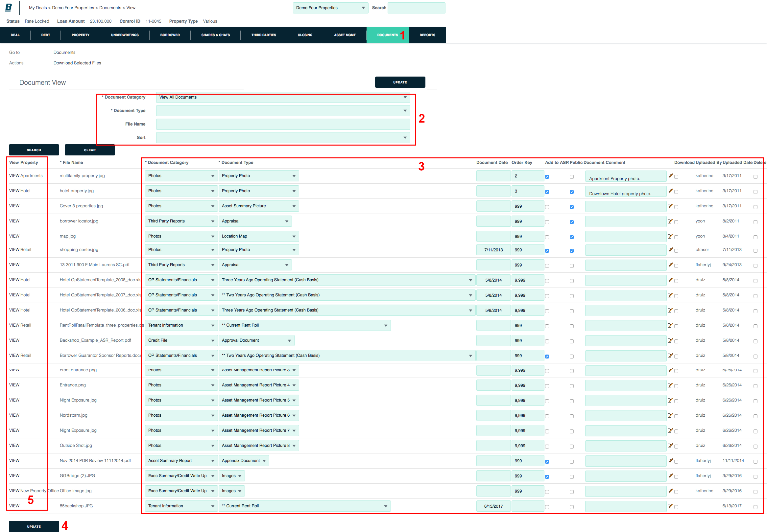Click edit icon for Hotel OpStatementTemplate_2006 row
The height and width of the screenshot is (532, 767).
point(670,310)
